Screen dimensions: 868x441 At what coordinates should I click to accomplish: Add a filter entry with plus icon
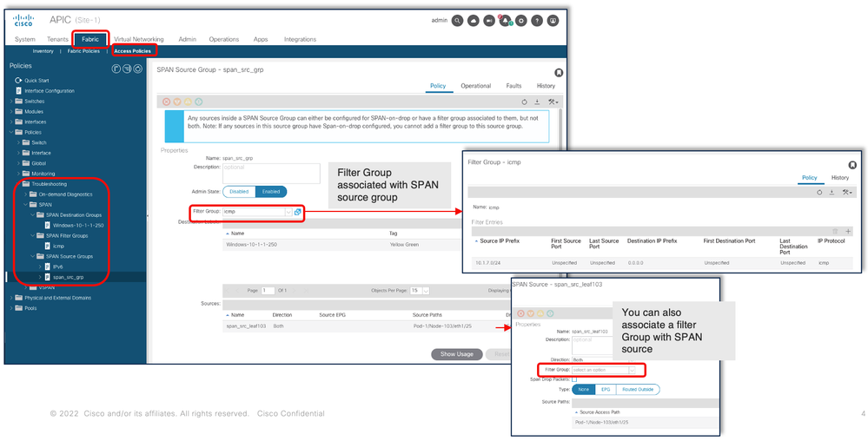[848, 231]
